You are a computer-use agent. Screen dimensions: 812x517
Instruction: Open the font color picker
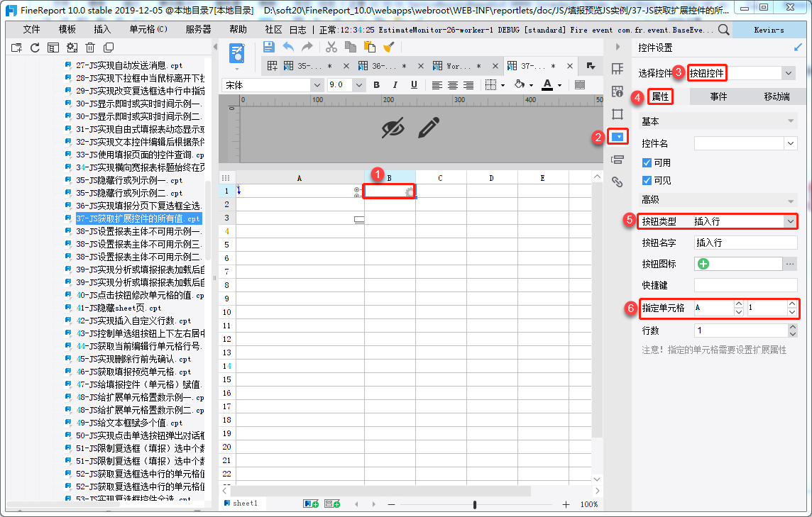547,85
